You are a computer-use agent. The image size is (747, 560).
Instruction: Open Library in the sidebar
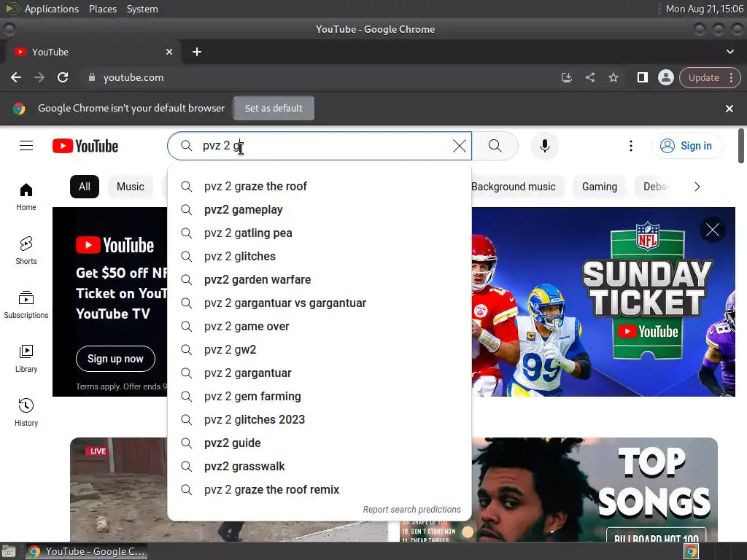[26, 359]
